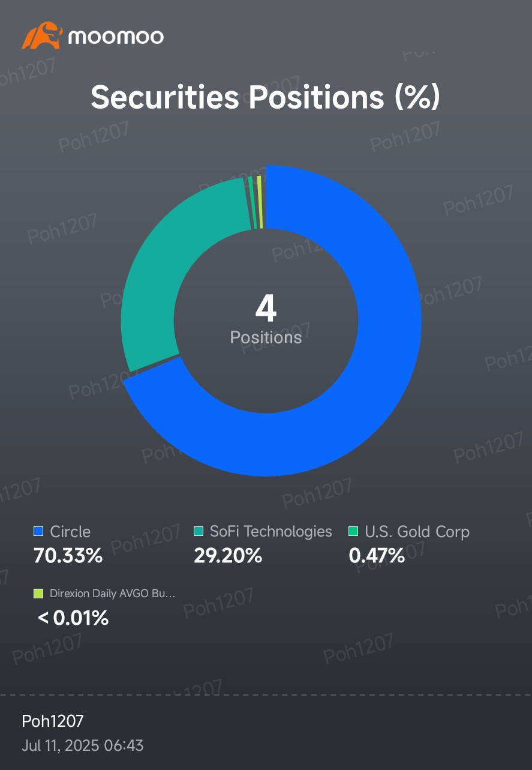
Task: Click the SoFi Technologies legend label
Action: [x=270, y=532]
